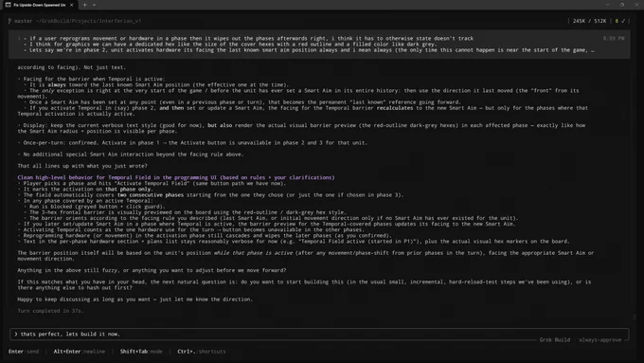644x363 pixels.
Task: Click the green status block in header
Action: (617, 21)
